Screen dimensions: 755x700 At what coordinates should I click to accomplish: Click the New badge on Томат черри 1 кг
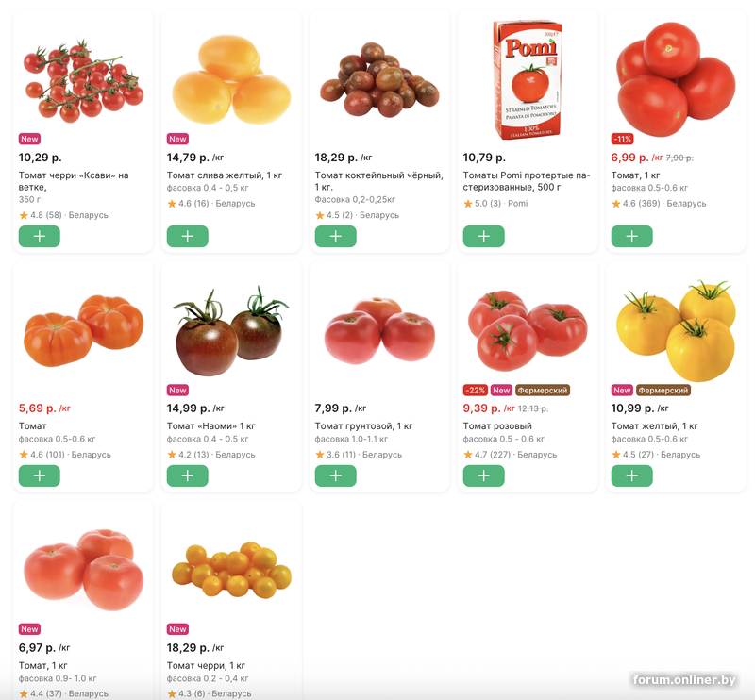[x=177, y=629]
